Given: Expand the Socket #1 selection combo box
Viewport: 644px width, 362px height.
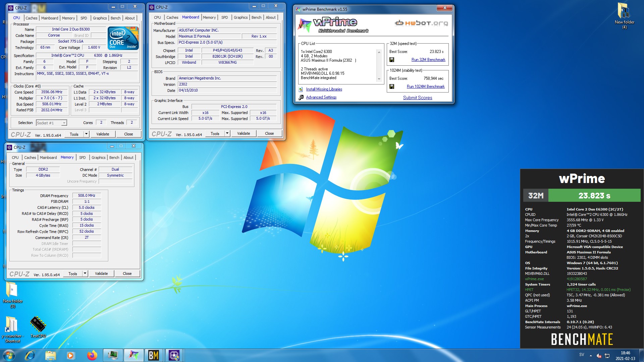Looking at the screenshot, I should [x=64, y=123].
